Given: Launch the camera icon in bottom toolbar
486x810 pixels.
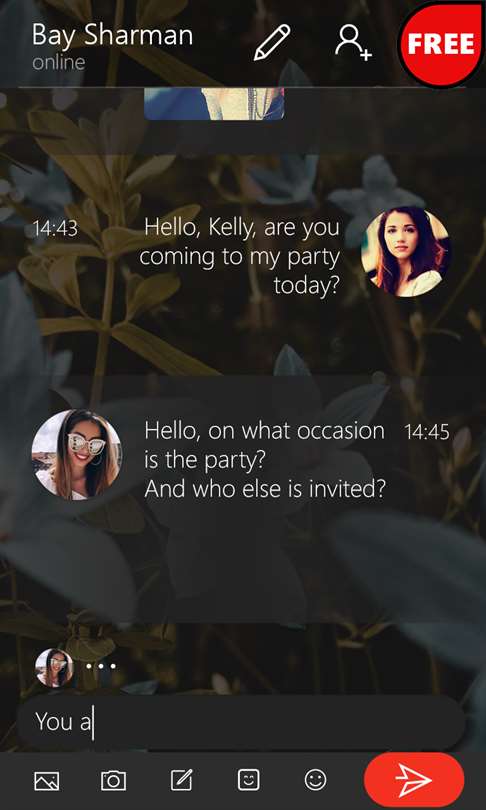Looking at the screenshot, I should coord(113,780).
